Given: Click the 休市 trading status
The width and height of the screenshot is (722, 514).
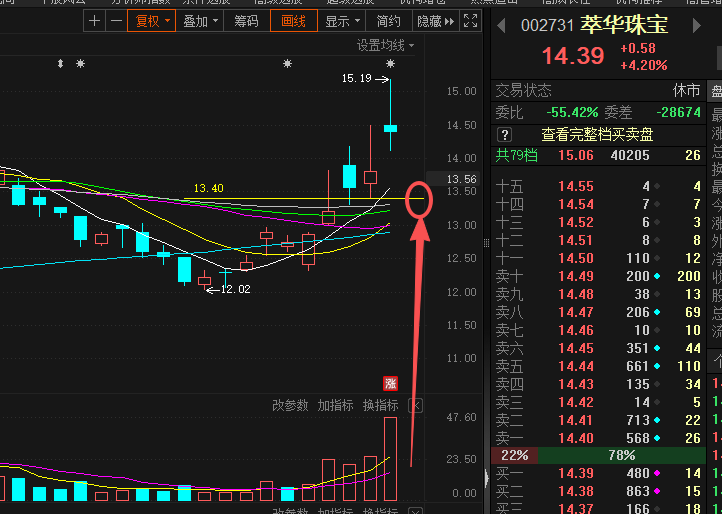Looking at the screenshot, I should 687,90.
